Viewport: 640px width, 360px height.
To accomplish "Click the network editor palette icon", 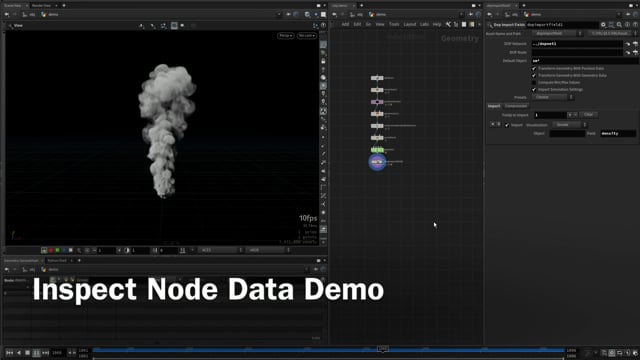I will coord(472,24).
